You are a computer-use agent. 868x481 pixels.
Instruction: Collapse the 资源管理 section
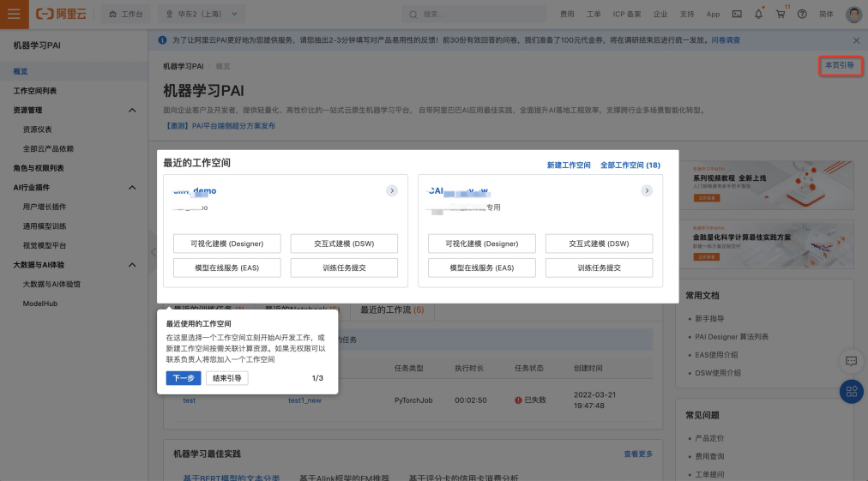click(132, 110)
